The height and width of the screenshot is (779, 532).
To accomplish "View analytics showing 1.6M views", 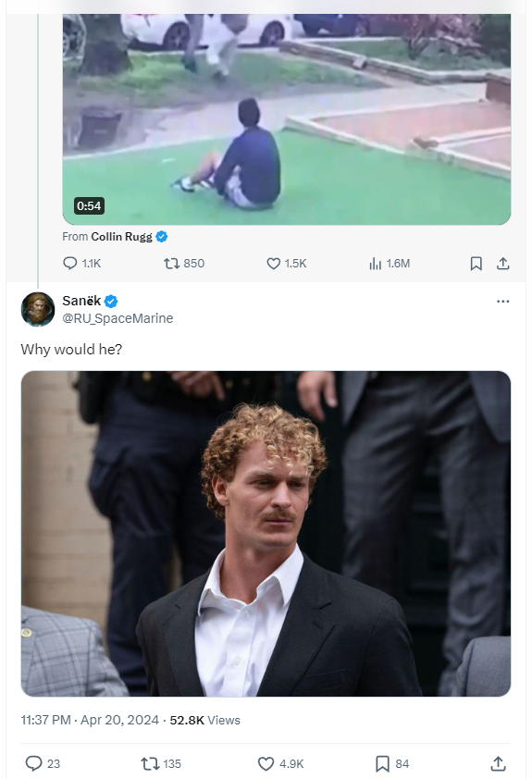I will pos(390,264).
